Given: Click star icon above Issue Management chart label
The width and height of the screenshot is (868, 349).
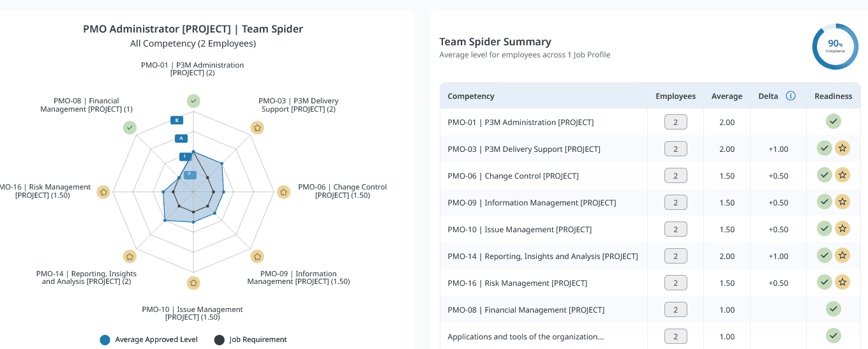Looking at the screenshot, I should pyautogui.click(x=193, y=283).
